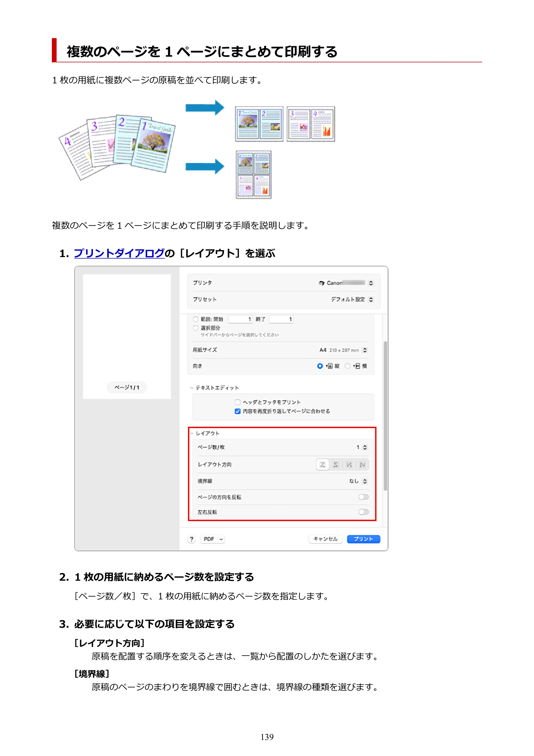Viewport: 534px width, 756px height.
Task: Choose the 横 landscape radio button
Action: tap(347, 366)
